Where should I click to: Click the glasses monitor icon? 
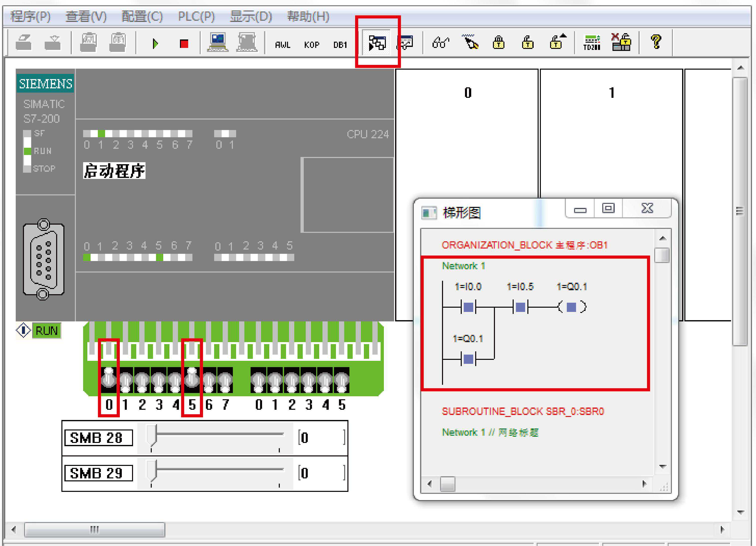440,43
